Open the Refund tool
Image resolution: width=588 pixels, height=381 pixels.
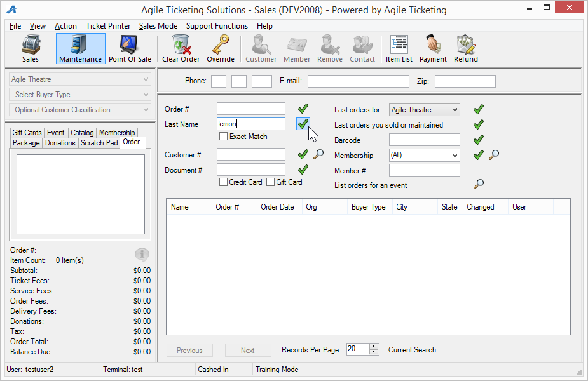466,49
